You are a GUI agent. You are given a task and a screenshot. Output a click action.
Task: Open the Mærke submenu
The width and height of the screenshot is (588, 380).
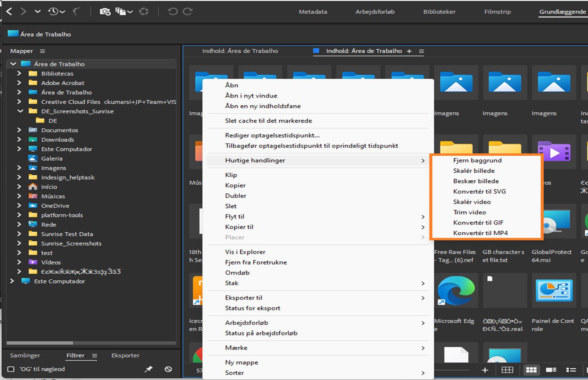tap(318, 348)
